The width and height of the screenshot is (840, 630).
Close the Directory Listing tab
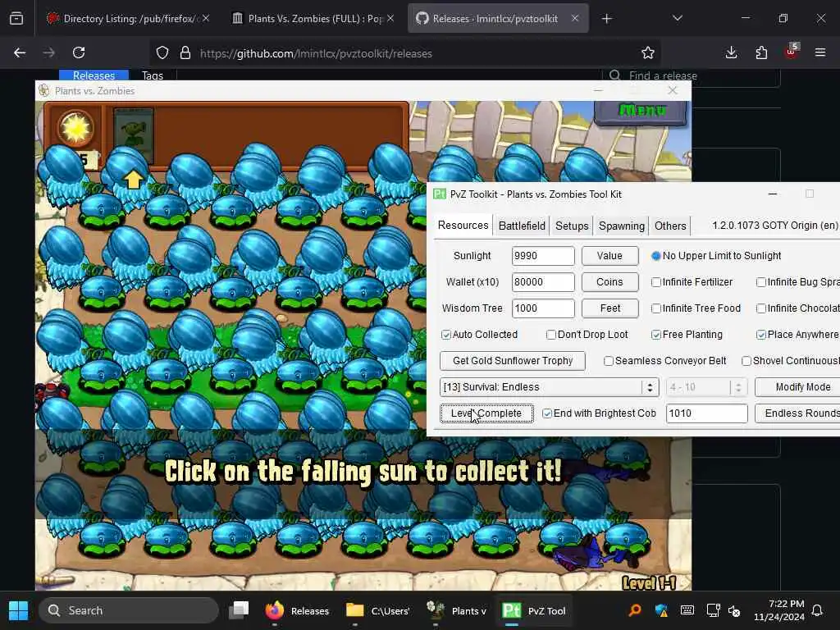point(206,19)
